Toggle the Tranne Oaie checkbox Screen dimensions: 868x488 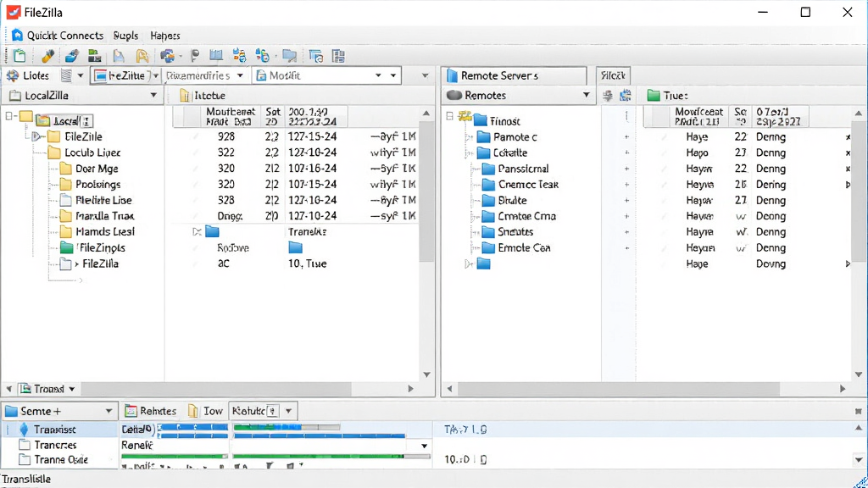tap(25, 459)
